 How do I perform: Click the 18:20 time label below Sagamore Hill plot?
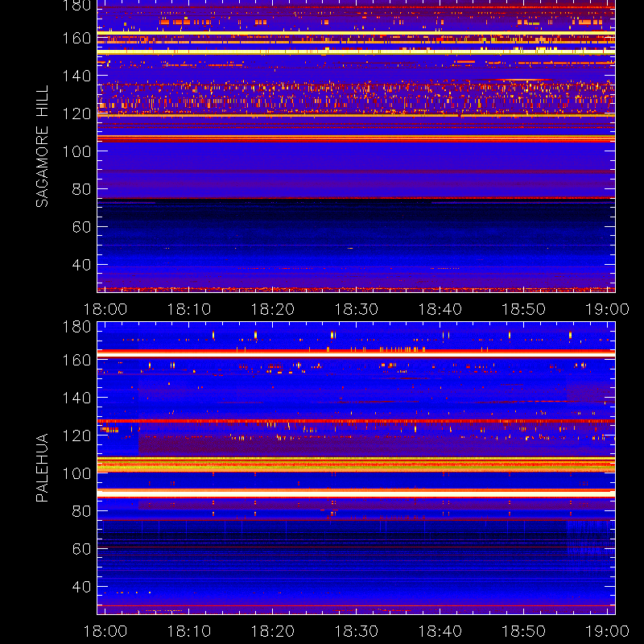click(x=273, y=309)
